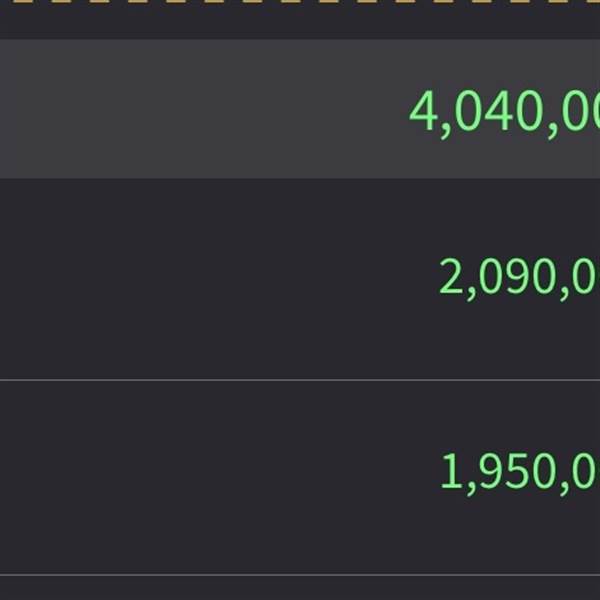Click the bottom edge of the highlighted gray row

point(300,177)
